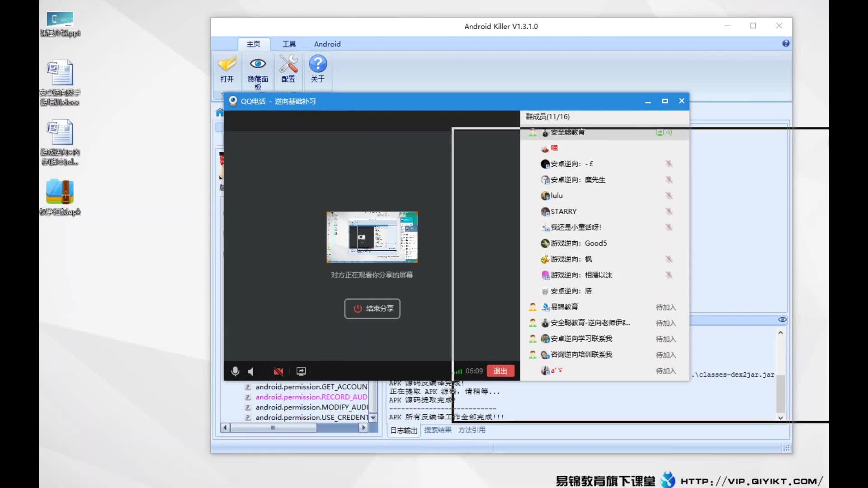The image size is (868, 488).
Task: Click the 隐藏面板 eye icon
Action: 258,64
